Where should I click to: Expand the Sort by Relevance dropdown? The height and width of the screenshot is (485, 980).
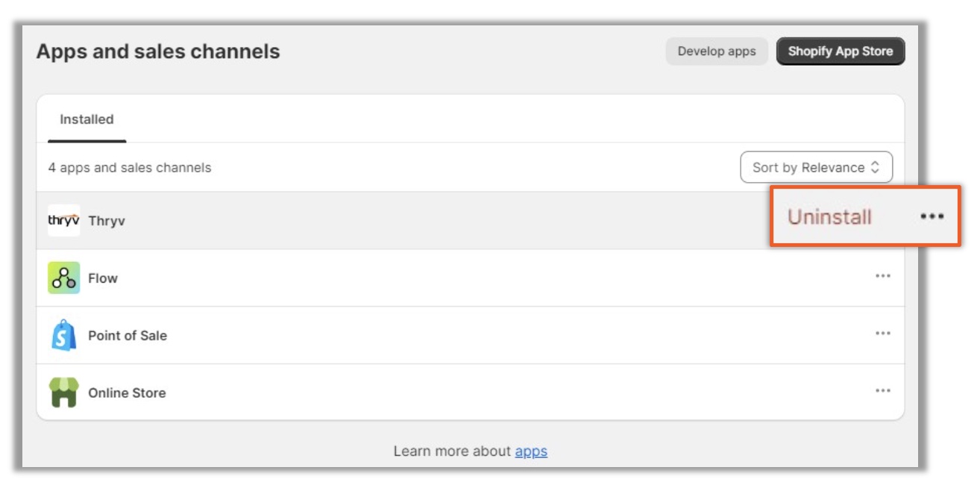816,167
